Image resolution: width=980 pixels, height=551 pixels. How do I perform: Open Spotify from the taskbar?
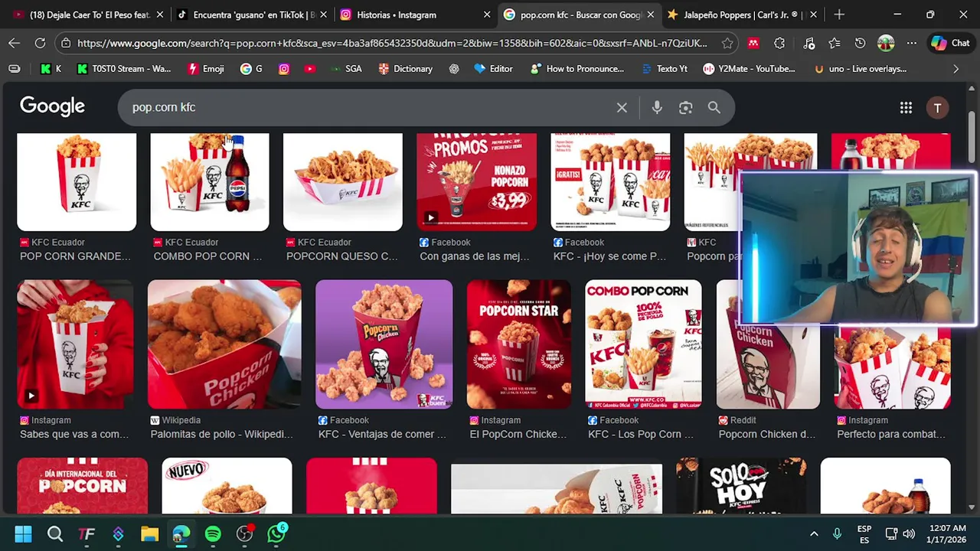(213, 534)
